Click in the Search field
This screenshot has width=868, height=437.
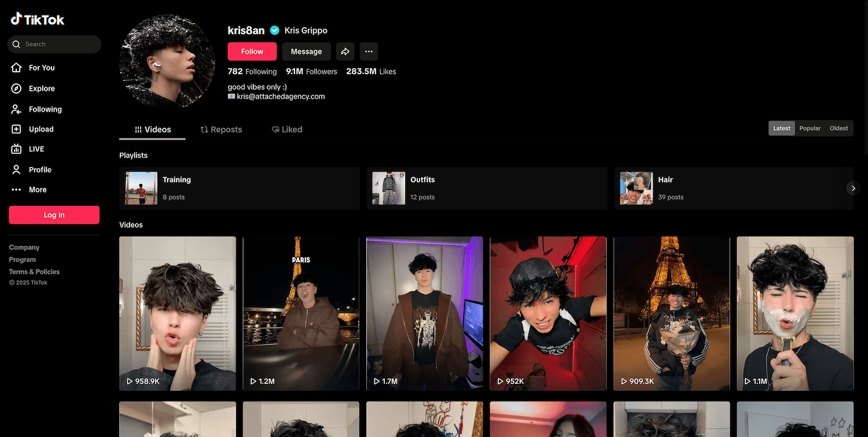(x=58, y=44)
